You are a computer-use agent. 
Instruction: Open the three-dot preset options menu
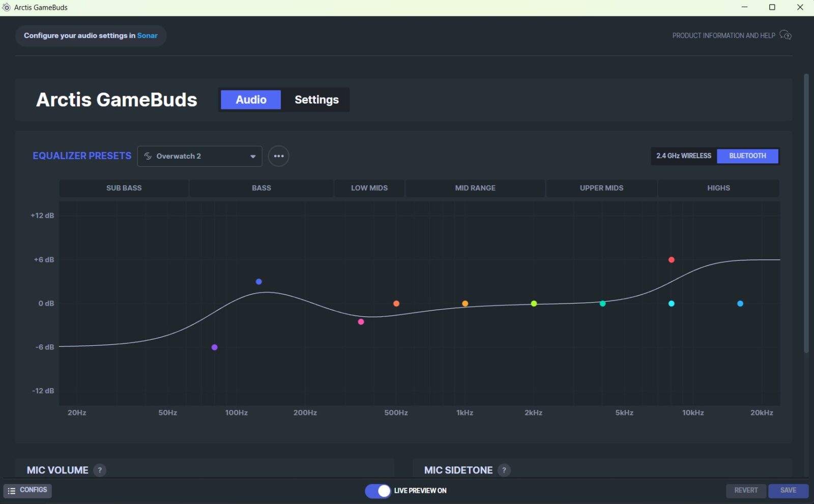pos(278,156)
